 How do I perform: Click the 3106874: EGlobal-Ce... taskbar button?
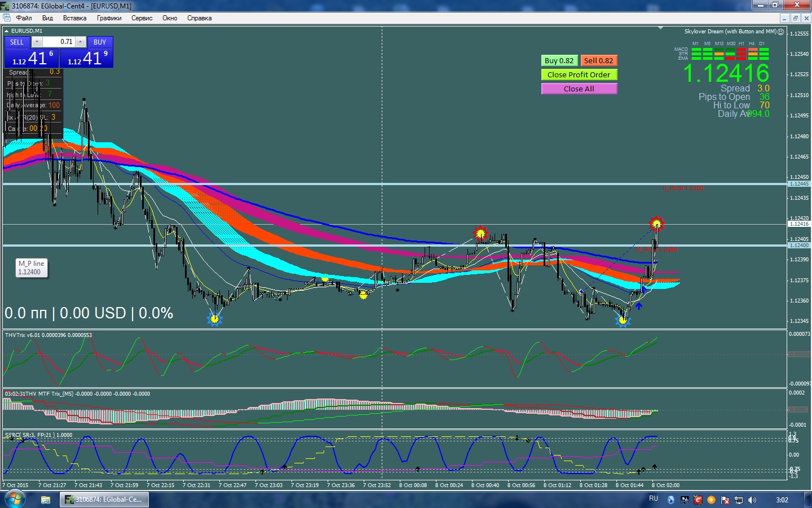[104, 500]
